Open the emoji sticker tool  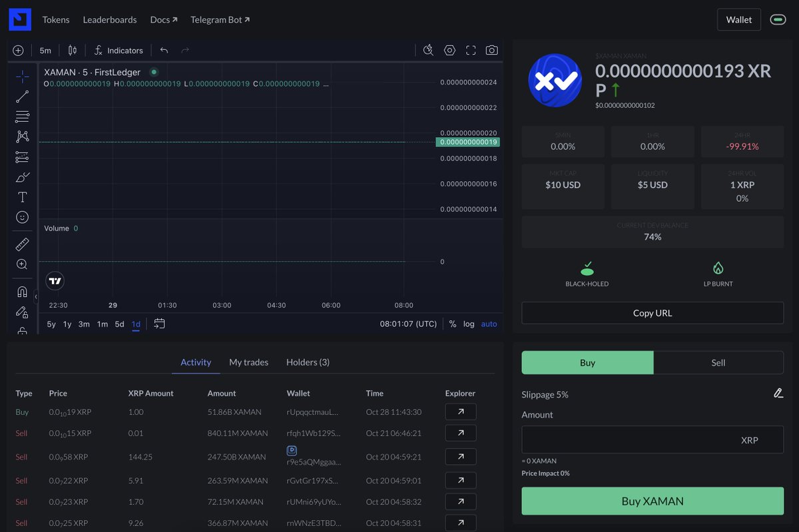pyautogui.click(x=22, y=216)
